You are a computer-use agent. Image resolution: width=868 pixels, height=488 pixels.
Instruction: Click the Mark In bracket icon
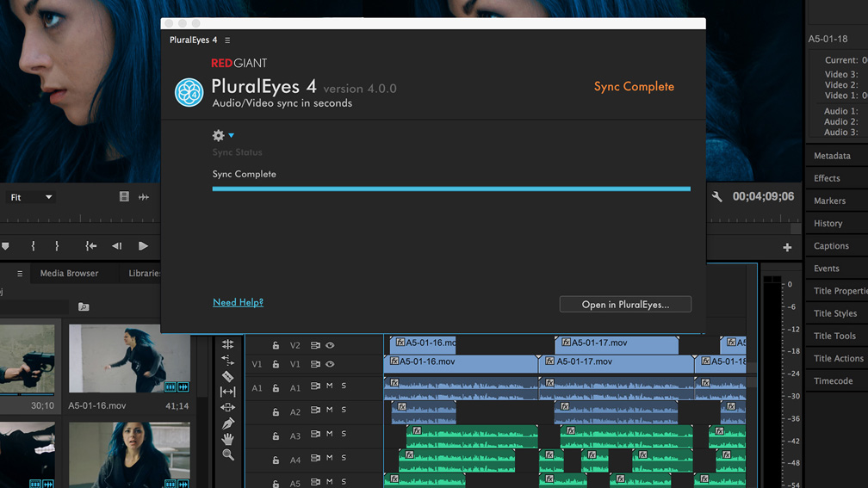click(x=34, y=246)
